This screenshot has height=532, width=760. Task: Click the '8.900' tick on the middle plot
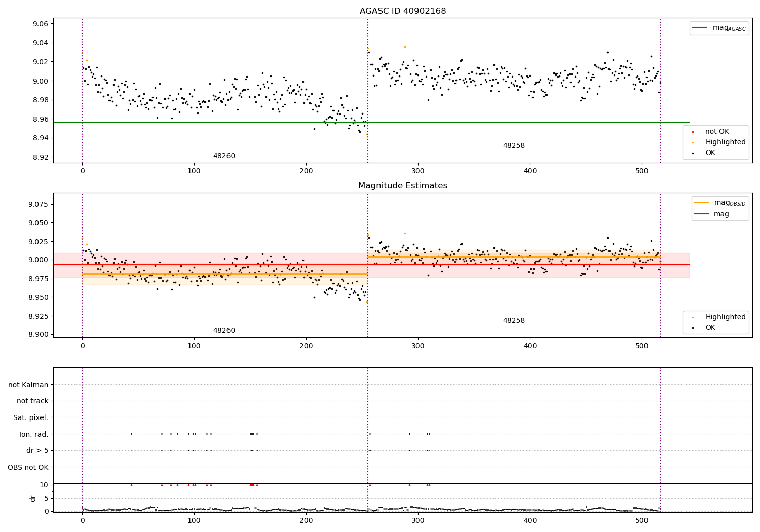tap(38, 334)
